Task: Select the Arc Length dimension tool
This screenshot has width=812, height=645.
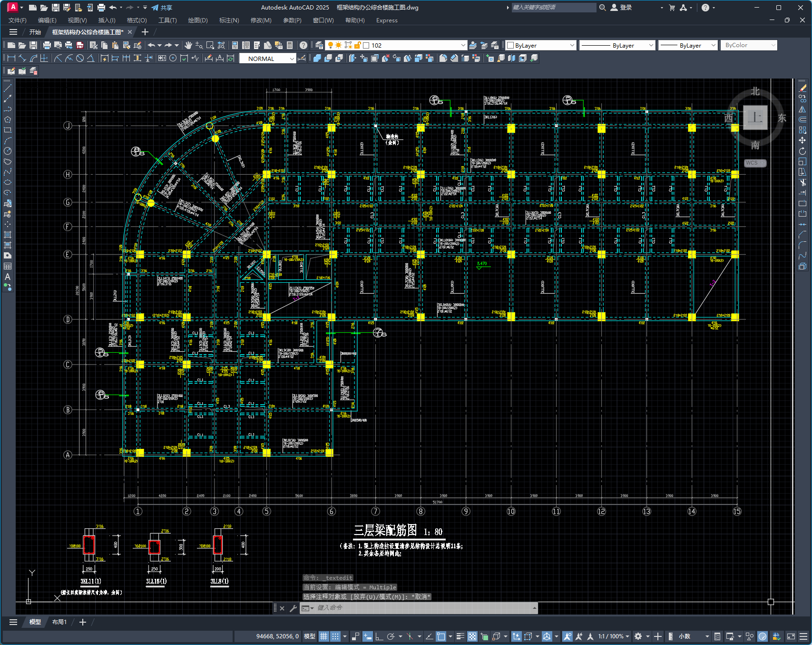Action: [x=33, y=58]
